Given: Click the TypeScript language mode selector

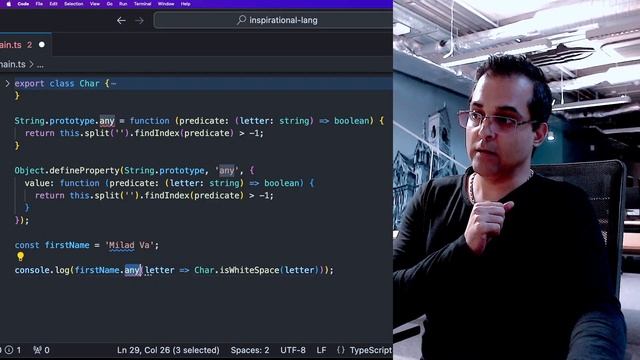Looking at the screenshot, I should [x=371, y=350].
